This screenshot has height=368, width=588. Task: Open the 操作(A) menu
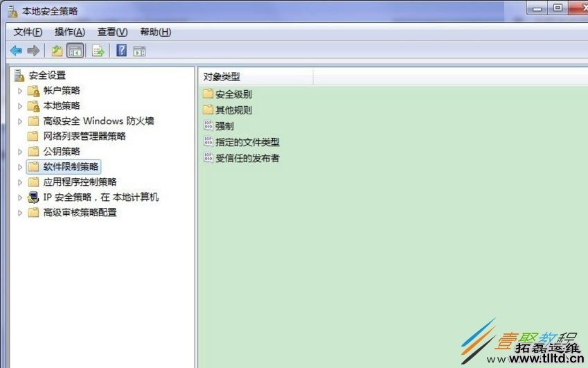(70, 33)
